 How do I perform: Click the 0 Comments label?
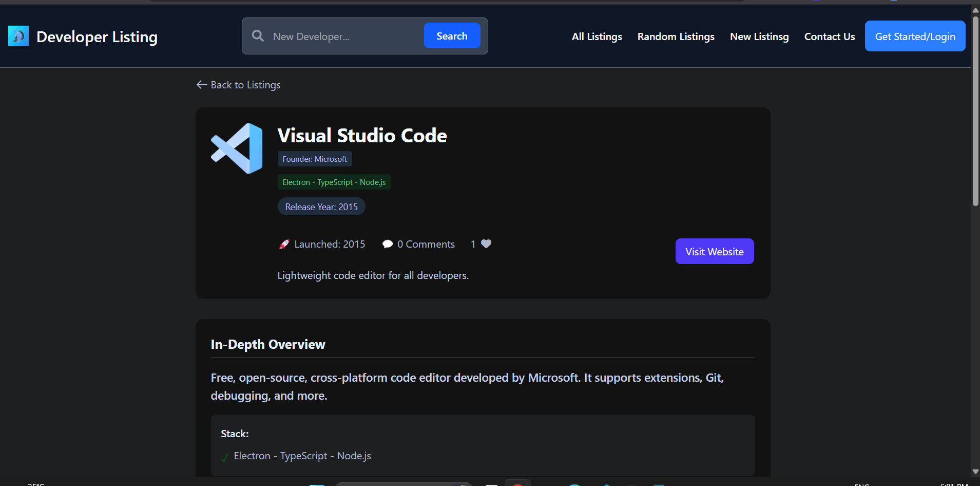tap(426, 244)
